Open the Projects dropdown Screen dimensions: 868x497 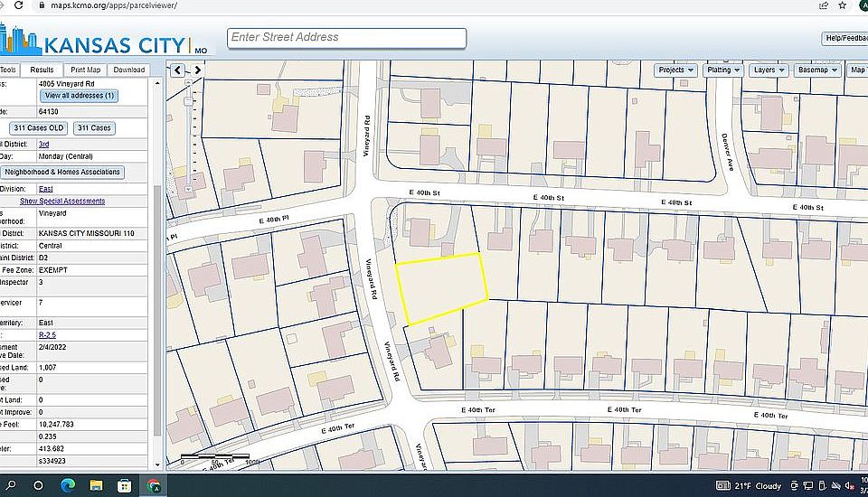pos(676,70)
